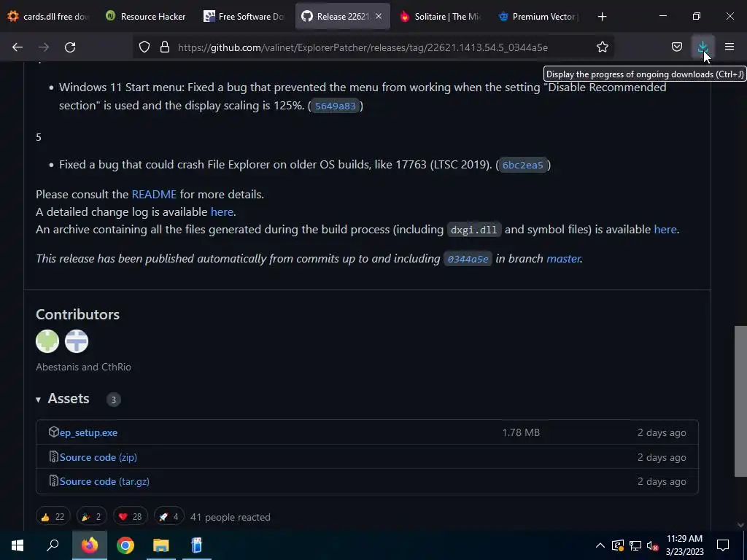This screenshot has width=747, height=560.
Task: Open the notification action center
Action: point(723,545)
